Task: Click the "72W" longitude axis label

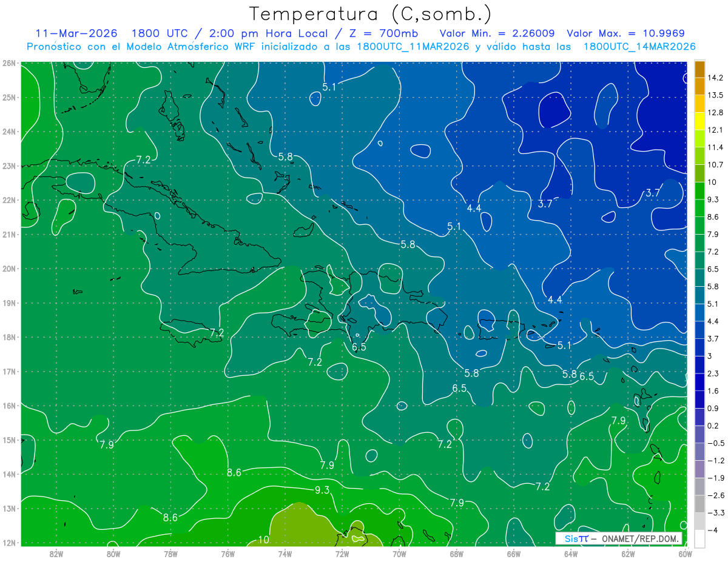Action: coord(342,554)
